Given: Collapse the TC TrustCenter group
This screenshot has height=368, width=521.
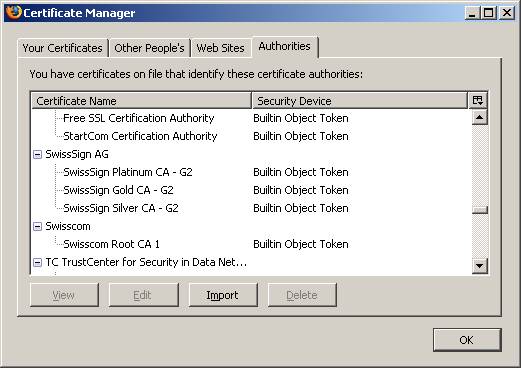Looking at the screenshot, I should [37, 262].
